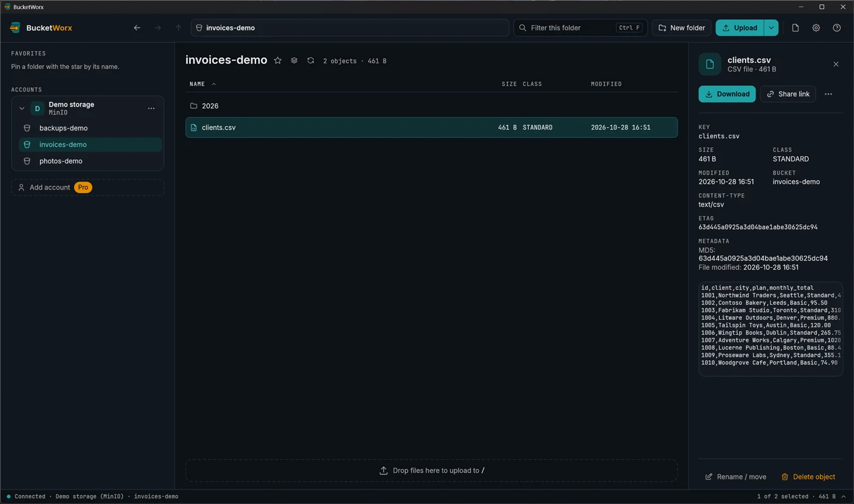Click the clients.csv file icon in the details header
The height and width of the screenshot is (504, 854).
[x=709, y=64]
